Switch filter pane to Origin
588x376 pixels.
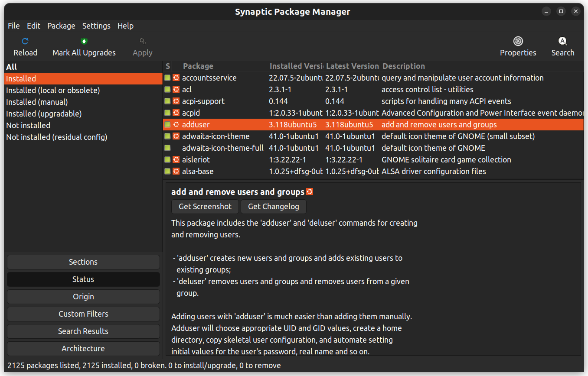(83, 297)
